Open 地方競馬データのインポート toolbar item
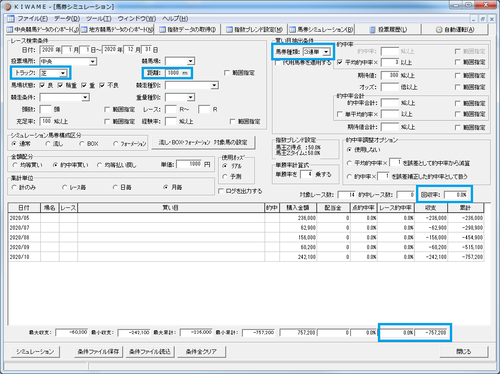Image resolution: width=500 pixels, height=374 pixels. pyautogui.click(x=117, y=30)
